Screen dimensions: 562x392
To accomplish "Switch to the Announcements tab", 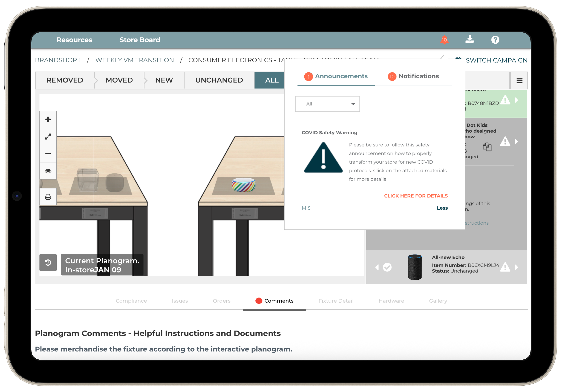I will click(336, 76).
